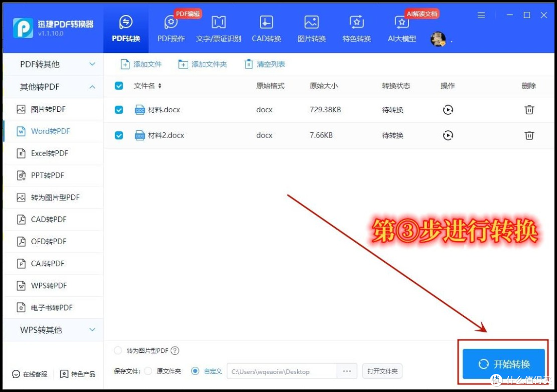Uncheck the 材料2.docx checkbox
The image size is (557, 392).
point(119,135)
